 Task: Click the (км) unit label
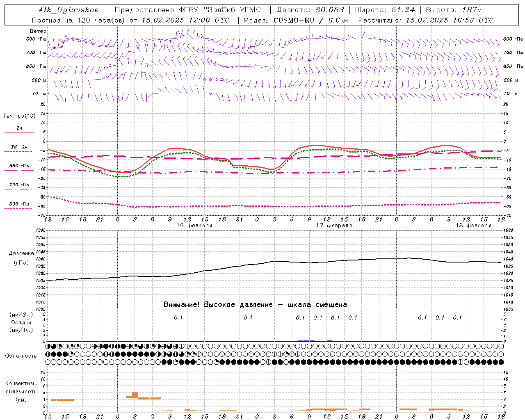tap(22, 399)
